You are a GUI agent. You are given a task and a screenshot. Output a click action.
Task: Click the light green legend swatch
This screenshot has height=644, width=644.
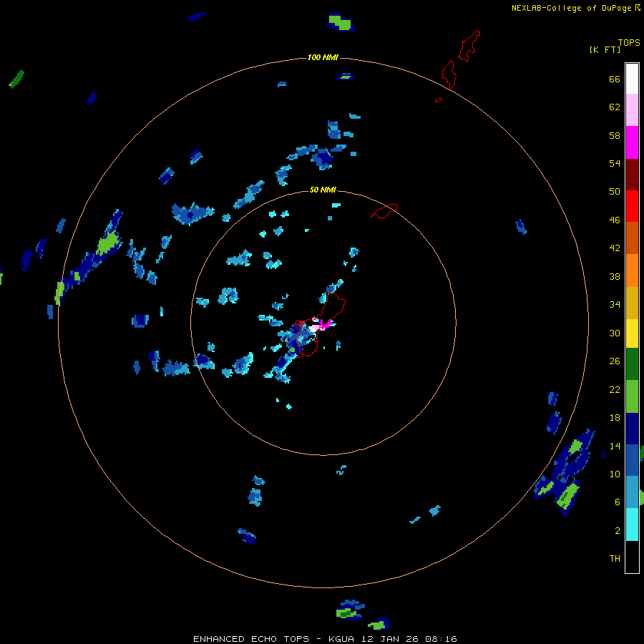click(632, 396)
